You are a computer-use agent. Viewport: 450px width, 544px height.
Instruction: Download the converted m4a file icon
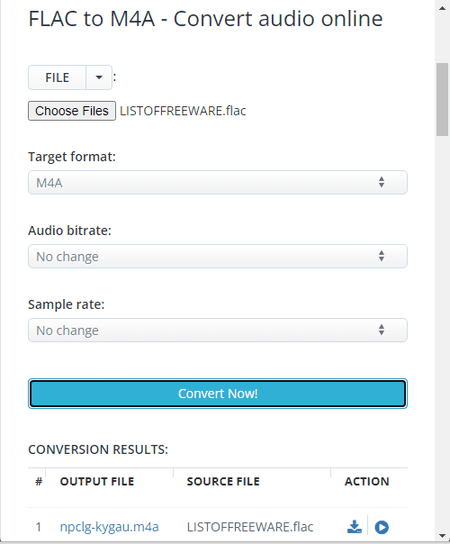coord(354,527)
